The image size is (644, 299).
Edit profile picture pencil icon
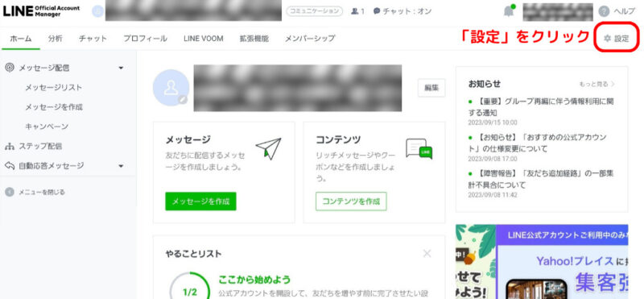[x=183, y=99]
